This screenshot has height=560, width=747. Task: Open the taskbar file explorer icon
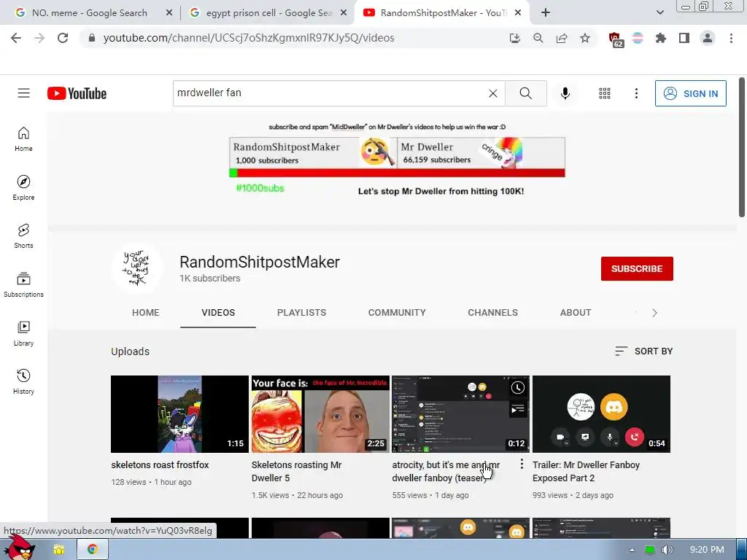[x=58, y=550]
